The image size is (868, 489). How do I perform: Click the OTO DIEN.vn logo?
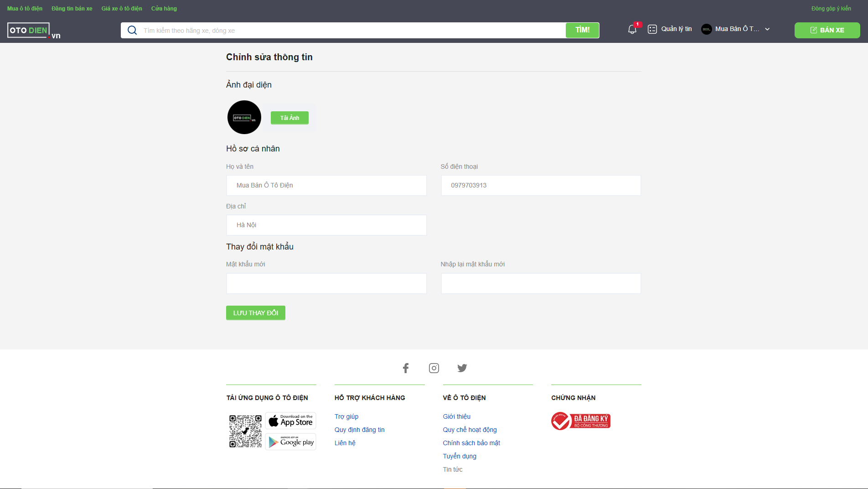click(x=34, y=31)
